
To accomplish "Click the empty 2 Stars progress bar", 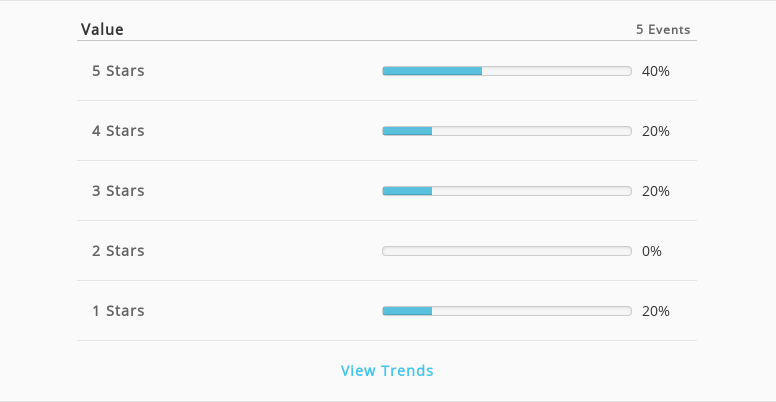I will pyautogui.click(x=507, y=251).
